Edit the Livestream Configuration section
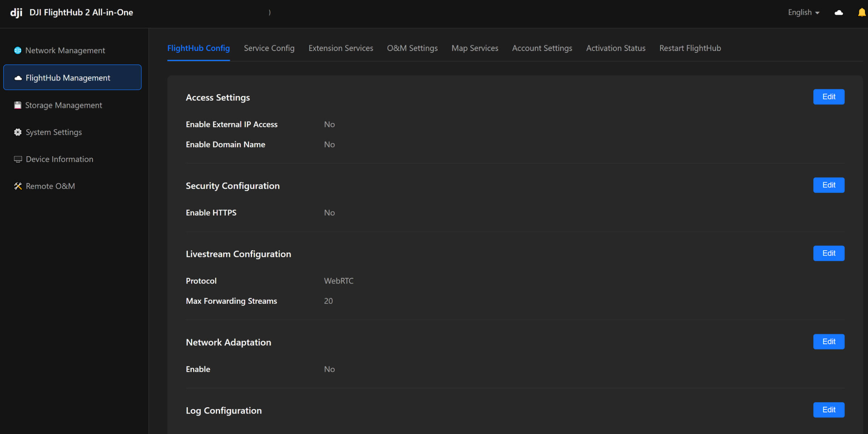This screenshot has height=434, width=868. tap(829, 253)
